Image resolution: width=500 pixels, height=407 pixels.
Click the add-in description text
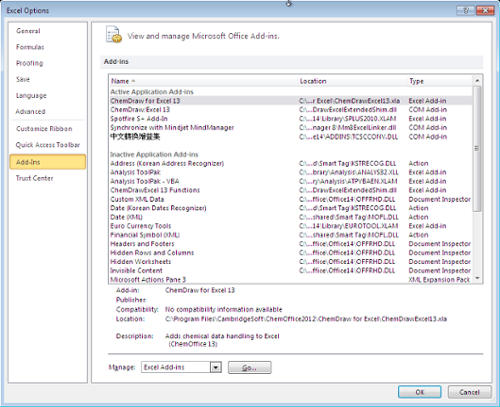pos(222,340)
